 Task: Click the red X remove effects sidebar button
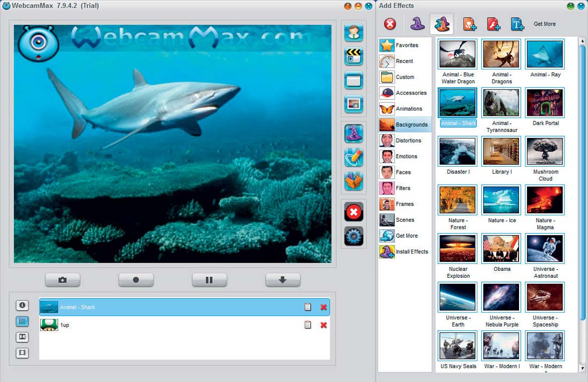(354, 212)
